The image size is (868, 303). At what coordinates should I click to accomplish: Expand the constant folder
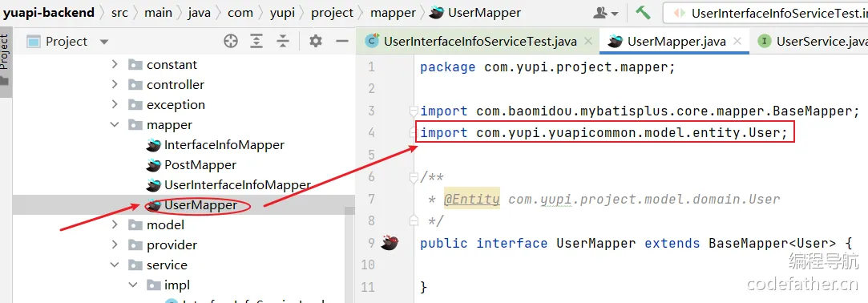pos(115,64)
